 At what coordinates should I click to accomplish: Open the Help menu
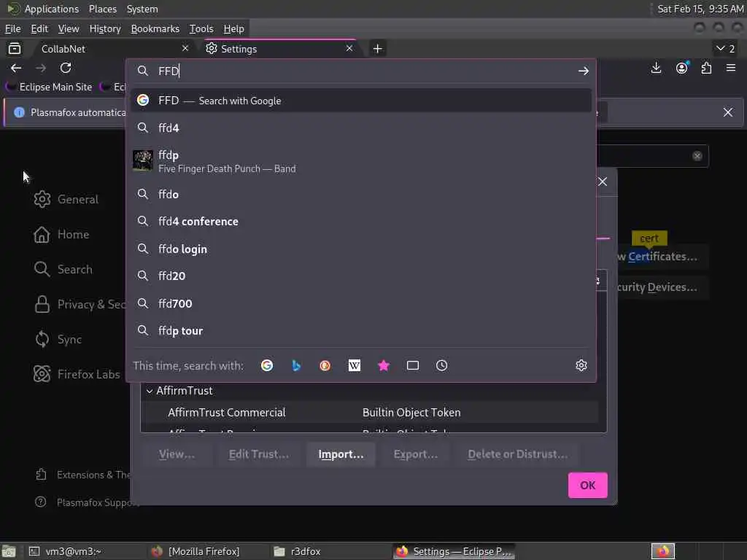(234, 29)
